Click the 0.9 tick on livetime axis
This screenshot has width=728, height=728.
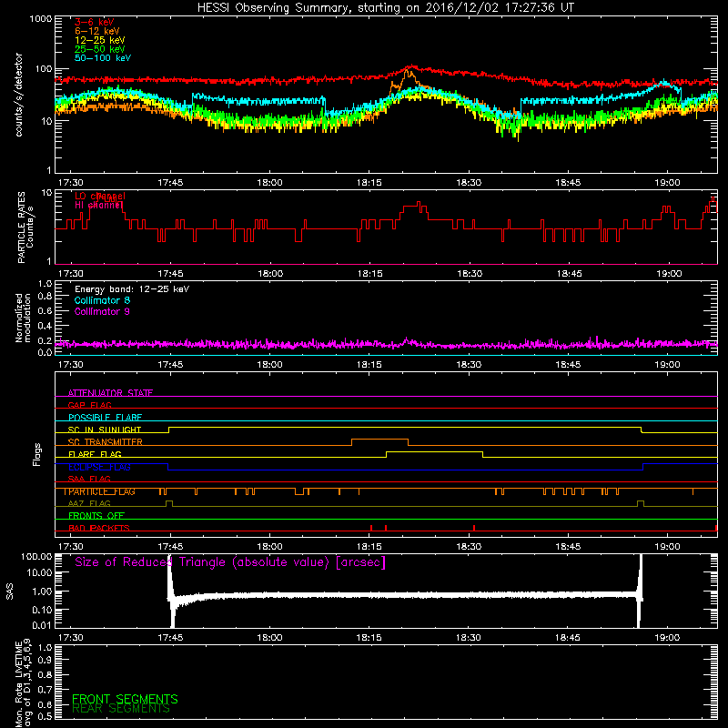click(x=45, y=661)
